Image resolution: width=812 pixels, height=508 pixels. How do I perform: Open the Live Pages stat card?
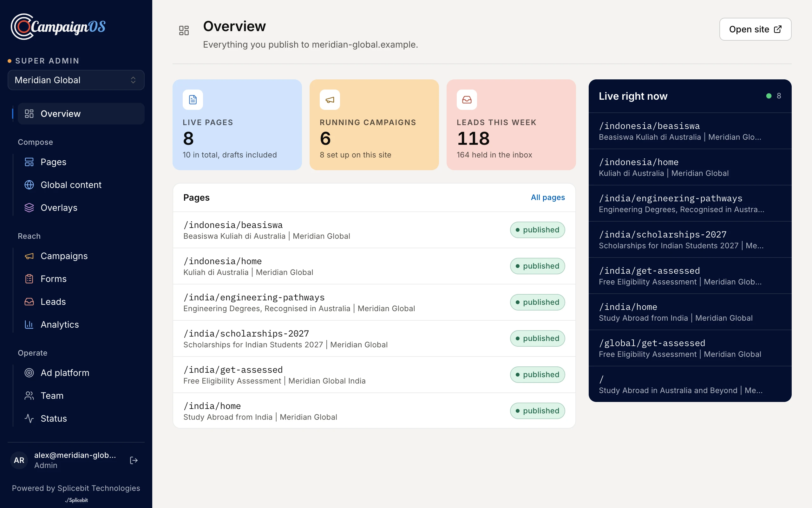pos(237,125)
